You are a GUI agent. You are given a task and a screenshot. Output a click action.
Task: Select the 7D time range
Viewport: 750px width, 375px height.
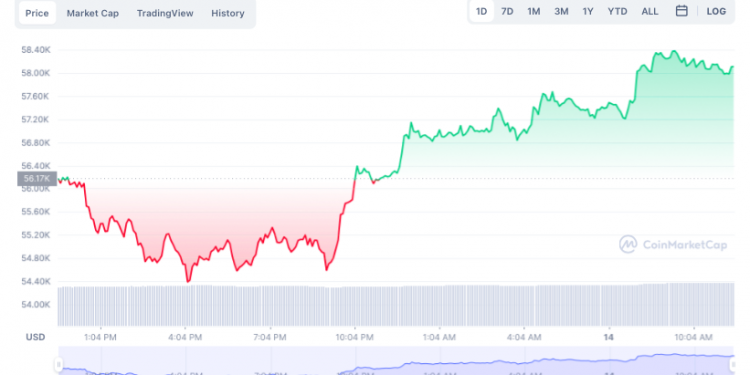tap(507, 11)
